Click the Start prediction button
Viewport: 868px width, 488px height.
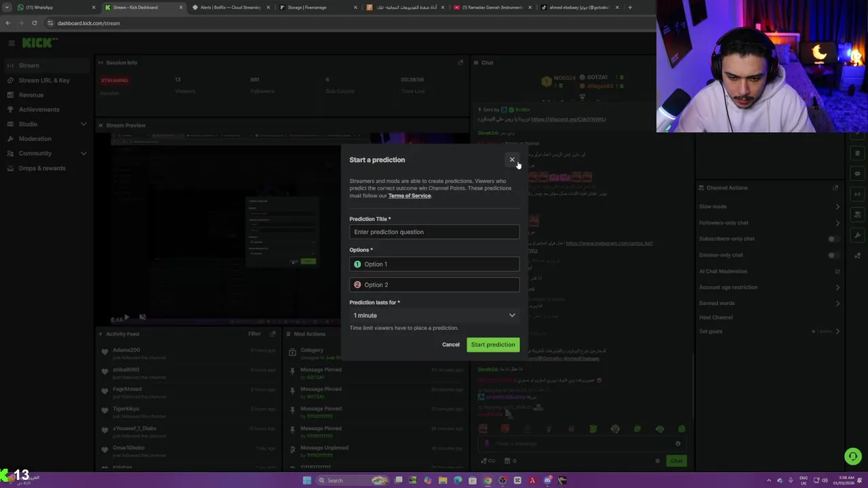coord(493,344)
